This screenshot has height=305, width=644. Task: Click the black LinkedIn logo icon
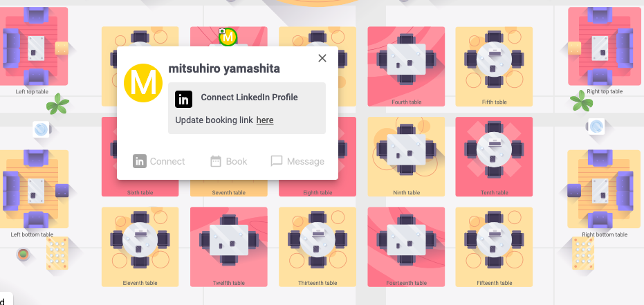click(183, 100)
